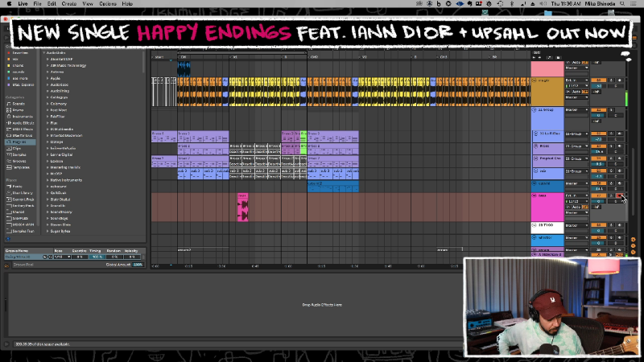Open User Library in Places
This screenshot has height=362, width=644.
(x=21, y=192)
